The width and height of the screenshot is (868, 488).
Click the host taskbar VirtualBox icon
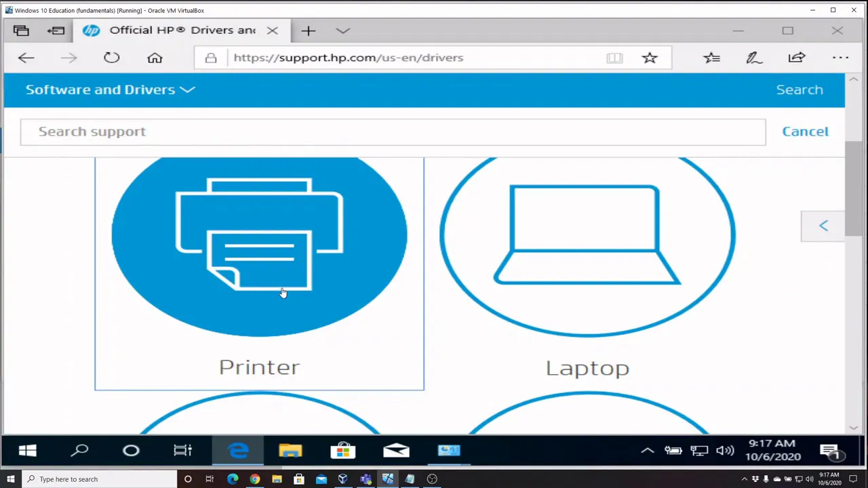coord(343,479)
